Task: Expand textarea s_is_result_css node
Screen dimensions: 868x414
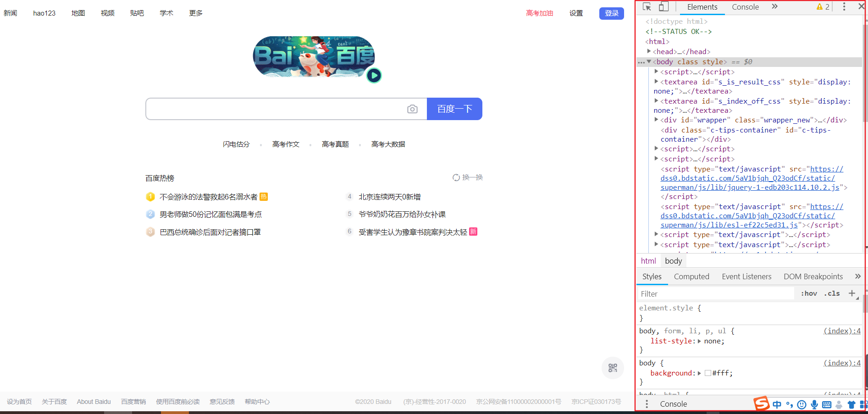Action: pos(656,82)
